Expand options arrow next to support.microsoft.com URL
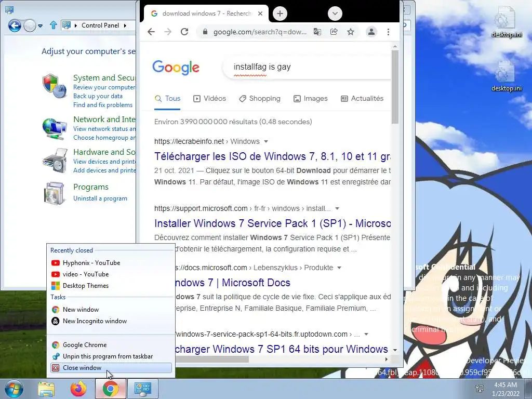The width and height of the screenshot is (532, 399). tap(337, 208)
